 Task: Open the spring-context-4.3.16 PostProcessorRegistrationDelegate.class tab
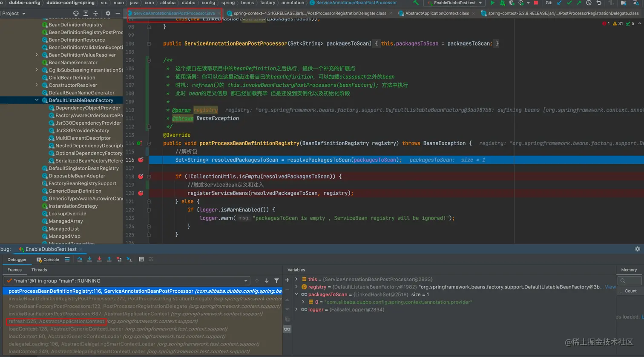(x=310, y=13)
